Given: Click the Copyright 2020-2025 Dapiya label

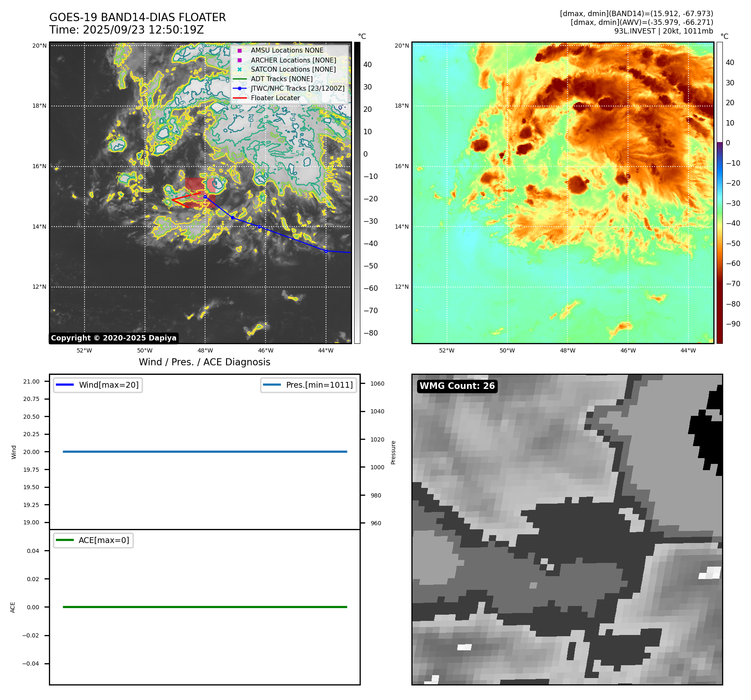Looking at the screenshot, I should (x=114, y=338).
